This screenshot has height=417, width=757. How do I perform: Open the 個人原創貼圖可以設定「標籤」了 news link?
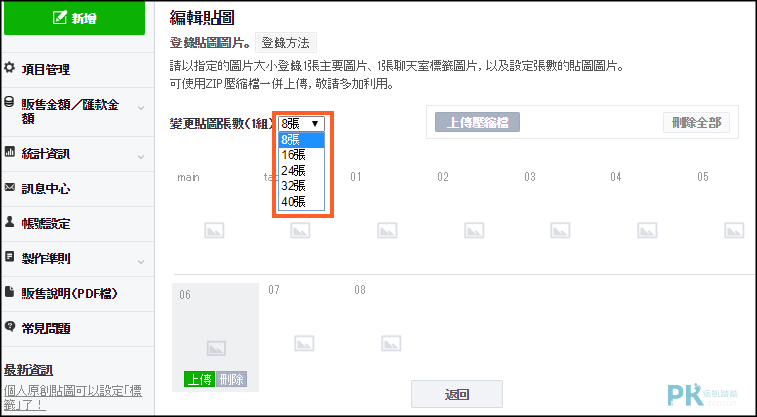pos(72,397)
